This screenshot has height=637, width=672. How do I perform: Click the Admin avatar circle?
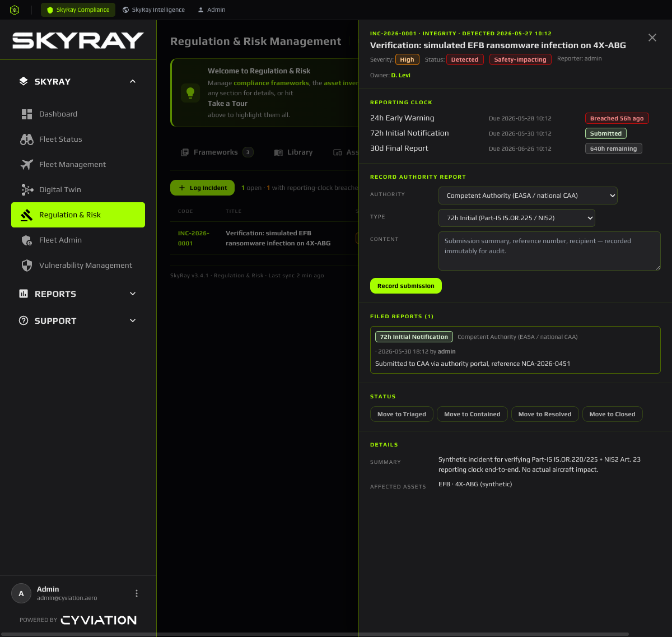coord(21,593)
